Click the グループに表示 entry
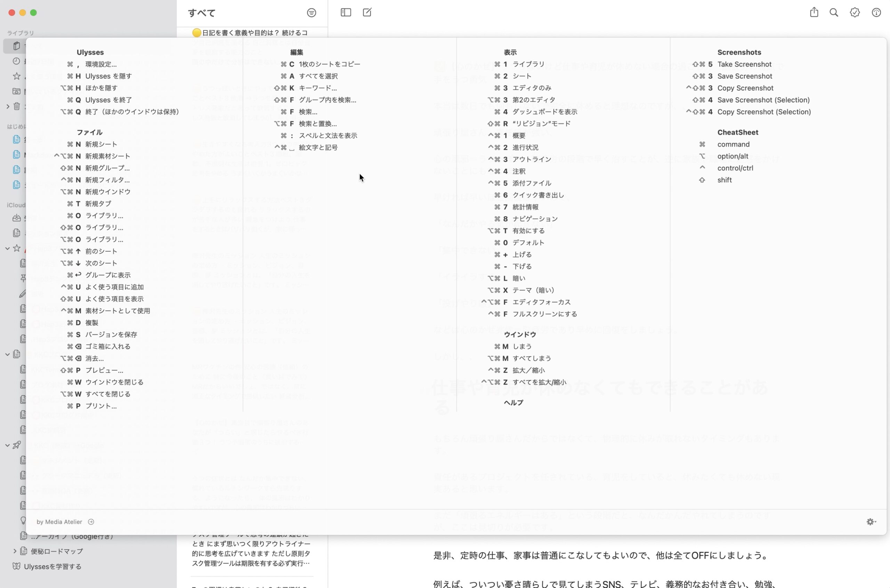 point(108,275)
